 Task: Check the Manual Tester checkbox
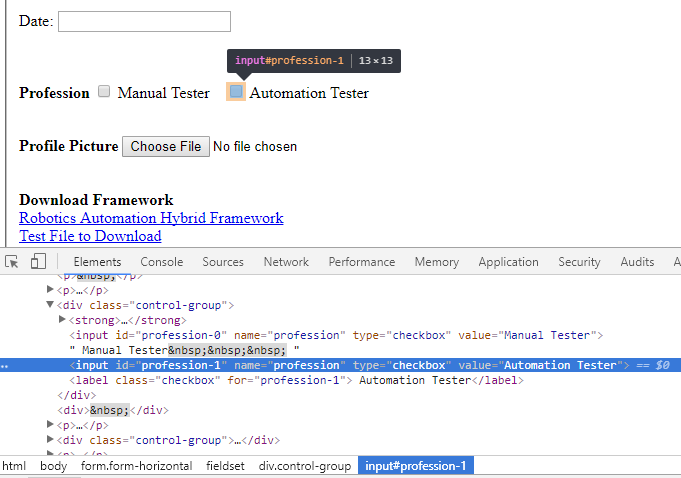[104, 91]
